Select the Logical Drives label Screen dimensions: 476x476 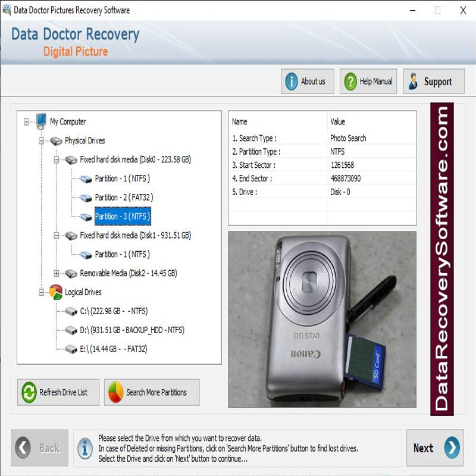(83, 292)
